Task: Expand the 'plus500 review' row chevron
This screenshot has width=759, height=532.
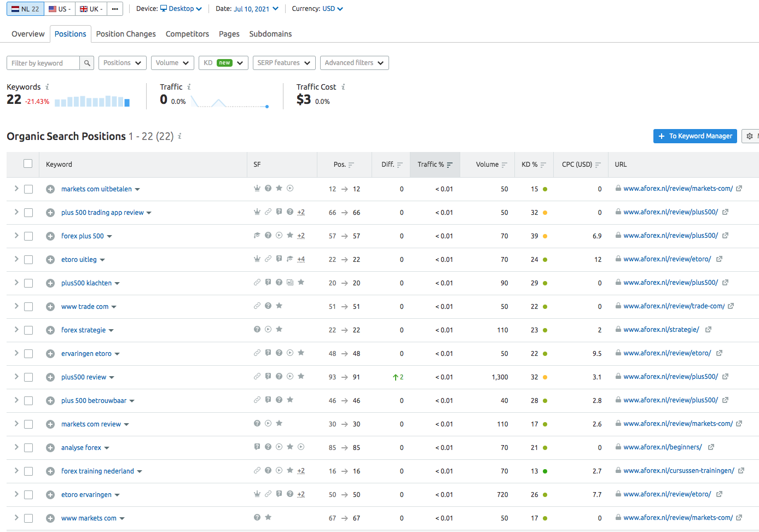Action: click(16, 377)
